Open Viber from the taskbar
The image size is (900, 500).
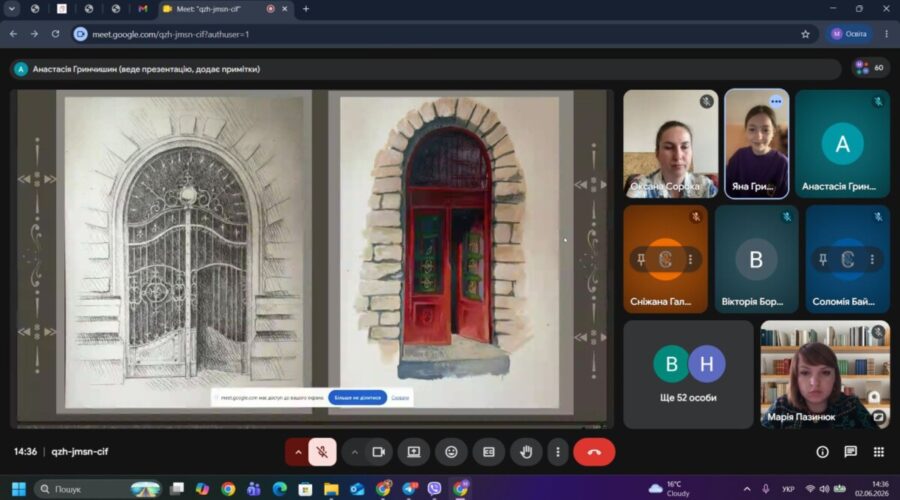[435, 489]
